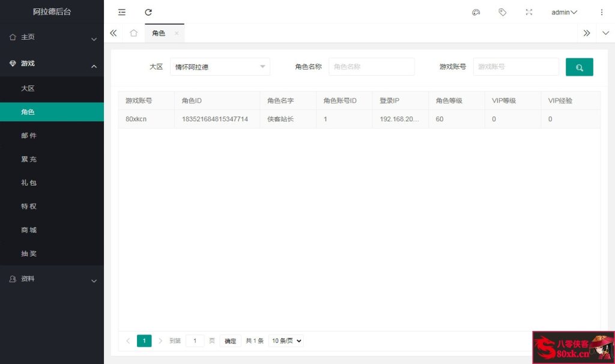The width and height of the screenshot is (615, 364).
Task: Expand the admin account dropdown
Action: tap(563, 11)
